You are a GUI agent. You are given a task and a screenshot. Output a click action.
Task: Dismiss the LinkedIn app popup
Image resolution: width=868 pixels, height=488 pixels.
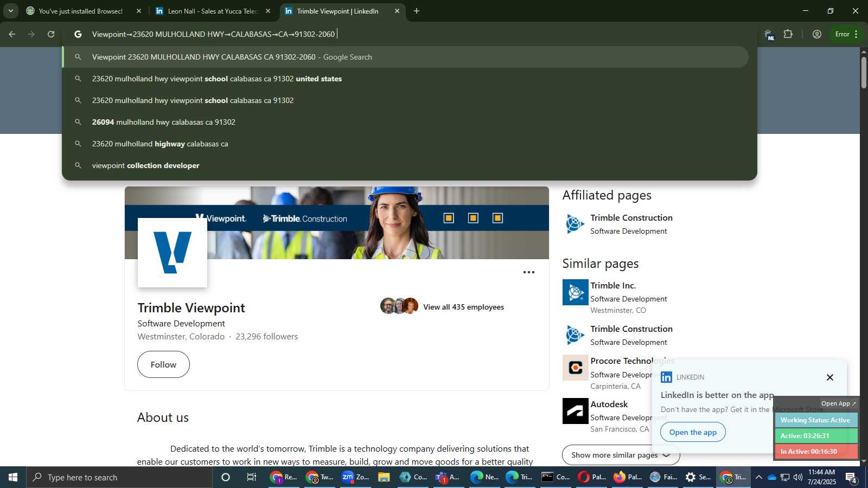tap(829, 377)
